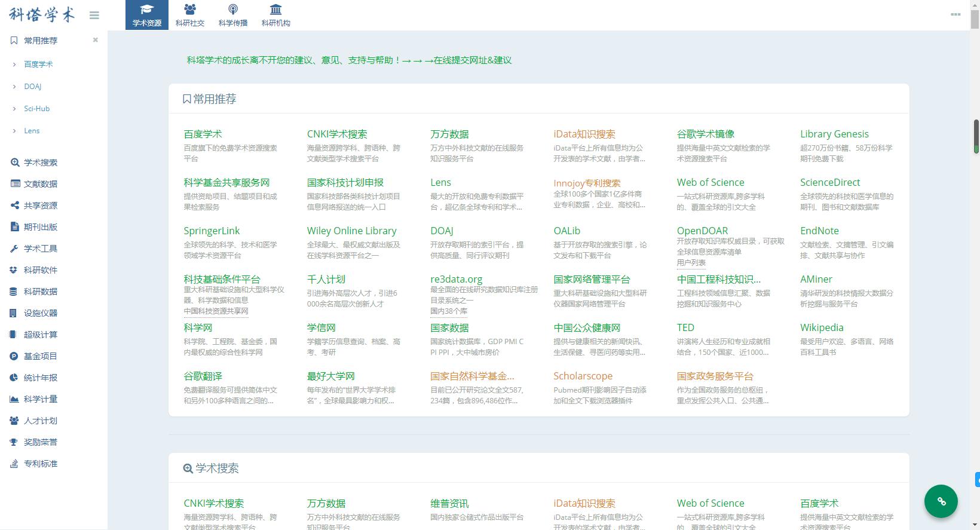This screenshot has height=530, width=980.
Task: Click the 常用推荐 section bookmark header icon
Action: click(x=187, y=99)
